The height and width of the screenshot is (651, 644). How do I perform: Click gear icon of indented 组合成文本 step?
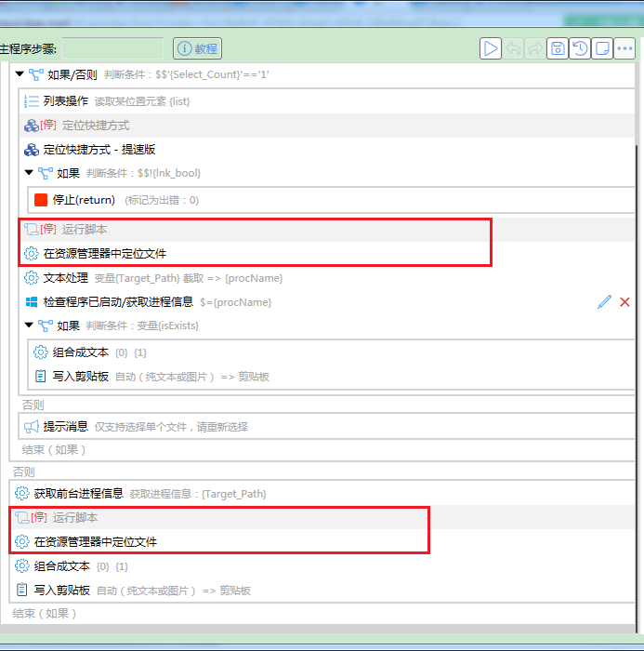coord(40,352)
